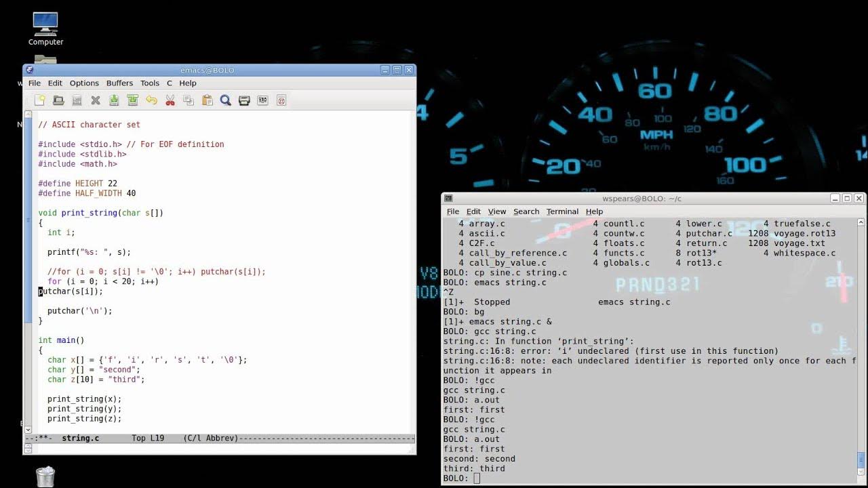The width and height of the screenshot is (868, 488).
Task: Open the terminal's Help menu
Action: (x=594, y=211)
